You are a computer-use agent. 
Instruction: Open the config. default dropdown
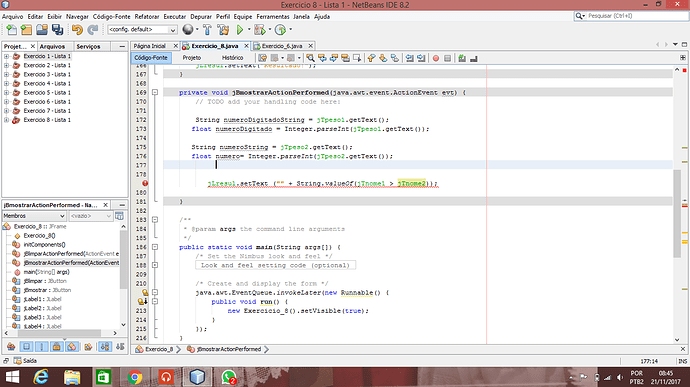pyautogui.click(x=142, y=29)
